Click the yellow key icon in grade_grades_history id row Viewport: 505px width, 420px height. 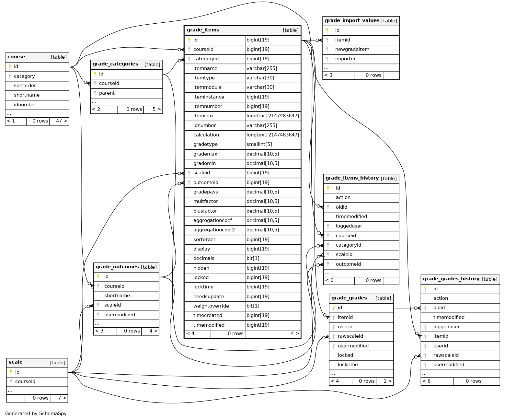click(x=425, y=289)
